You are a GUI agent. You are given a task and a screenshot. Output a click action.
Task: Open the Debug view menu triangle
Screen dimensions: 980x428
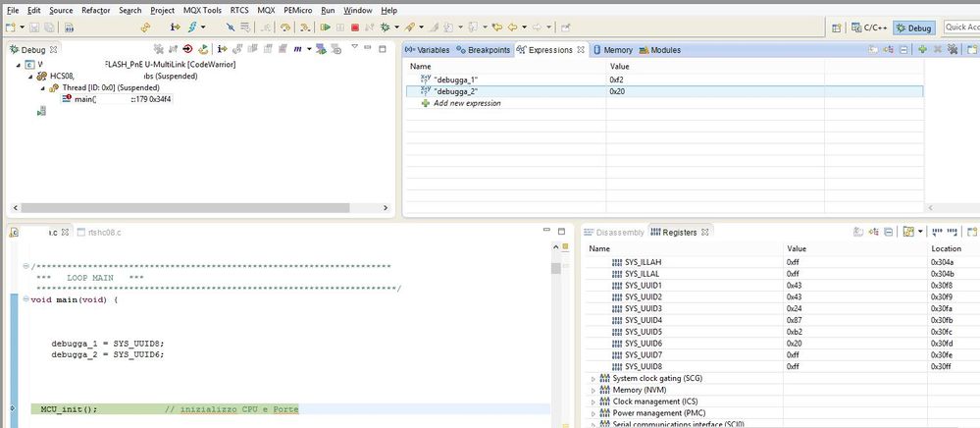(354, 47)
